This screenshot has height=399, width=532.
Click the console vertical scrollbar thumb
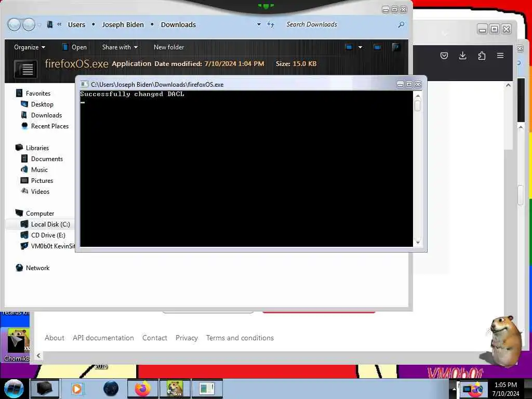[418, 106]
